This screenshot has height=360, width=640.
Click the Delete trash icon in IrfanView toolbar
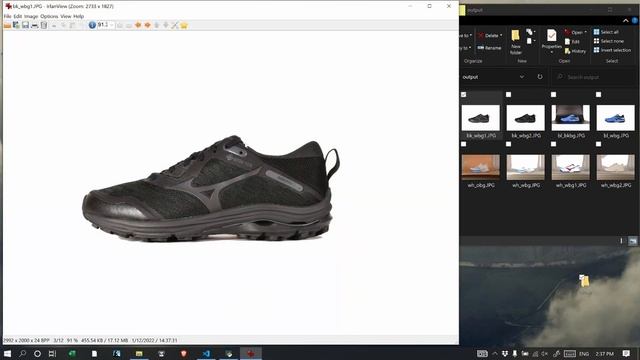tap(44, 25)
